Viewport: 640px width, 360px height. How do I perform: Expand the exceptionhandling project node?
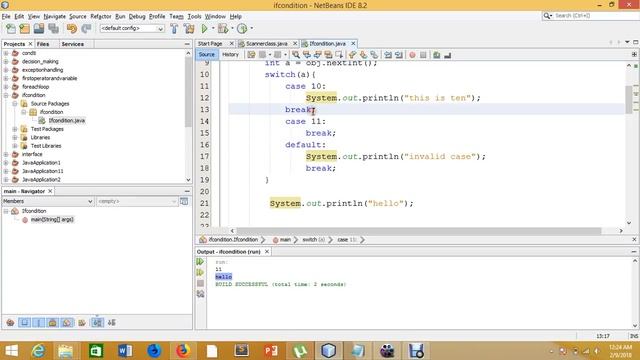pyautogui.click(x=6, y=70)
